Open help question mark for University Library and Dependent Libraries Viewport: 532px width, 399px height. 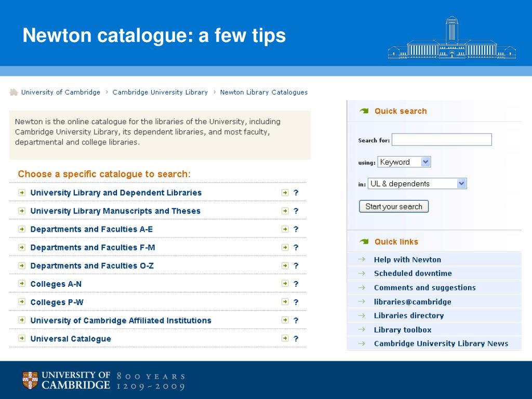coord(296,193)
